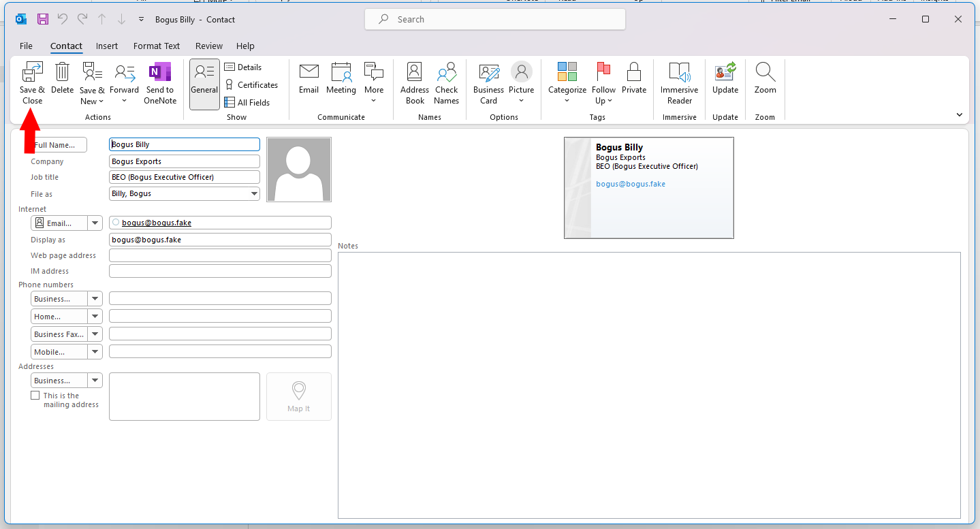
Task: Open the Mobile phone type dropdown arrow
Action: (x=95, y=352)
